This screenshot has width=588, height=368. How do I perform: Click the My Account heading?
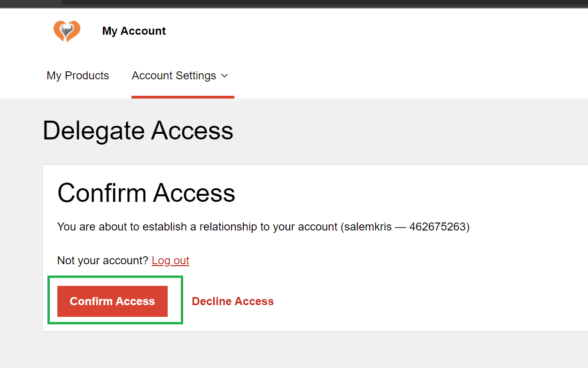coord(134,31)
